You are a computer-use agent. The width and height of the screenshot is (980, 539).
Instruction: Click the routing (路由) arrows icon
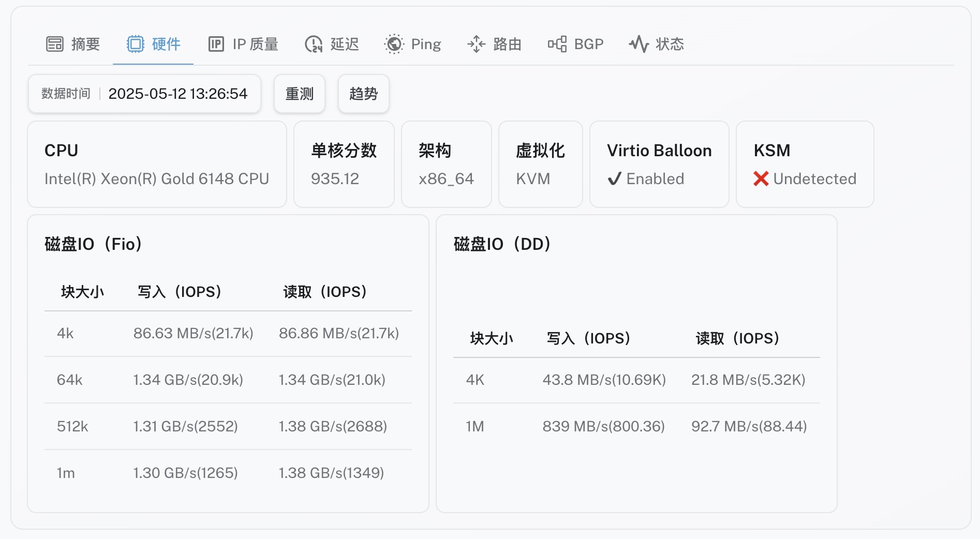point(476,44)
